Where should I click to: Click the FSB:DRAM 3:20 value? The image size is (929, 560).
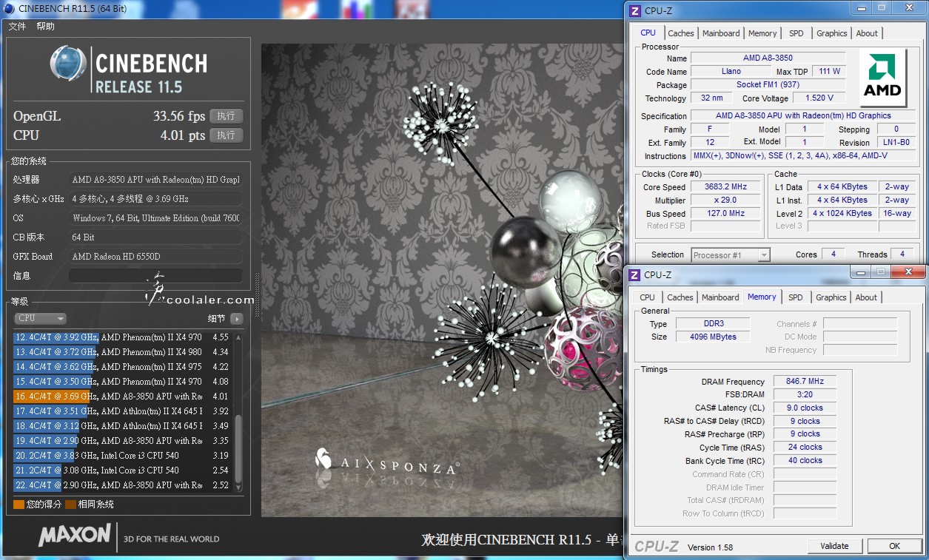pos(805,395)
